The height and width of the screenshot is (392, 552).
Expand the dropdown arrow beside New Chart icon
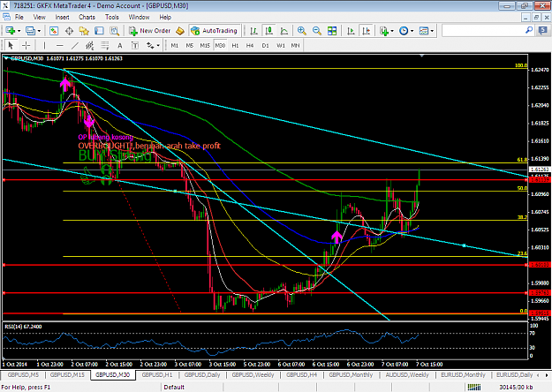click(19, 31)
